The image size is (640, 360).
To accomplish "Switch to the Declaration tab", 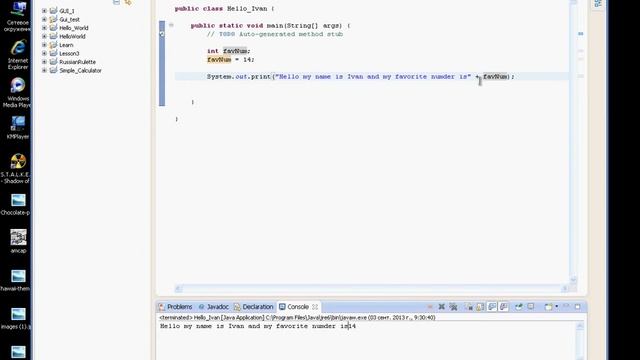I will point(253,307).
